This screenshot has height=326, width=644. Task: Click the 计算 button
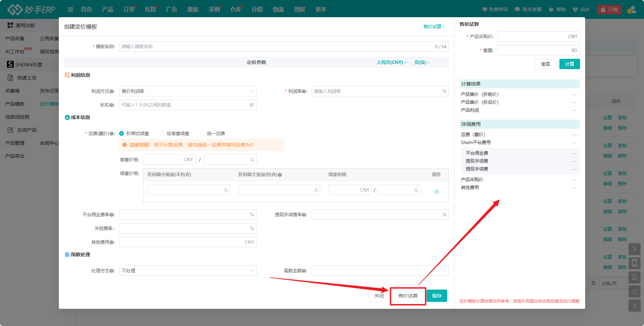[x=570, y=64]
